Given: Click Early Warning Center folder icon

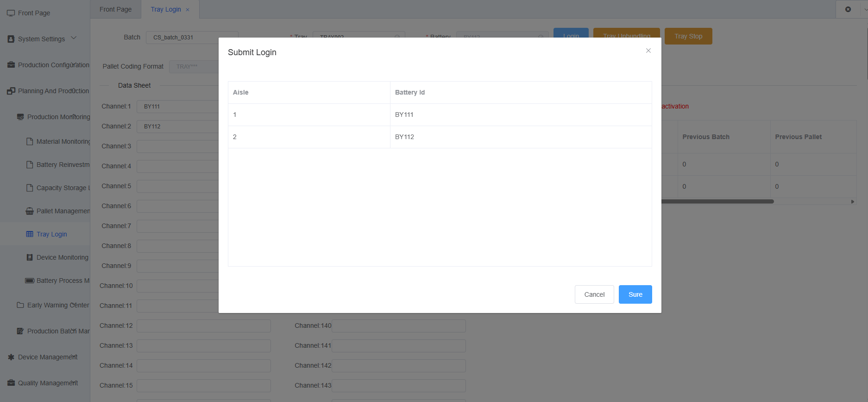Looking at the screenshot, I should (x=20, y=305).
